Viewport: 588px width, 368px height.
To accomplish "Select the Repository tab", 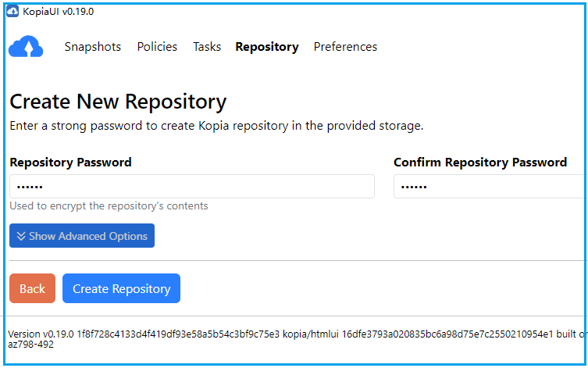I will pos(266,47).
